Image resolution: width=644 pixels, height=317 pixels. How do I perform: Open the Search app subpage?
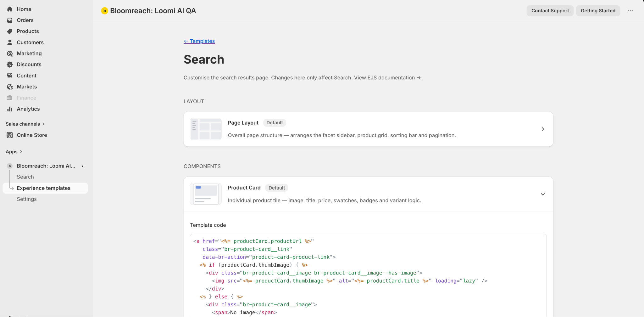point(25,177)
